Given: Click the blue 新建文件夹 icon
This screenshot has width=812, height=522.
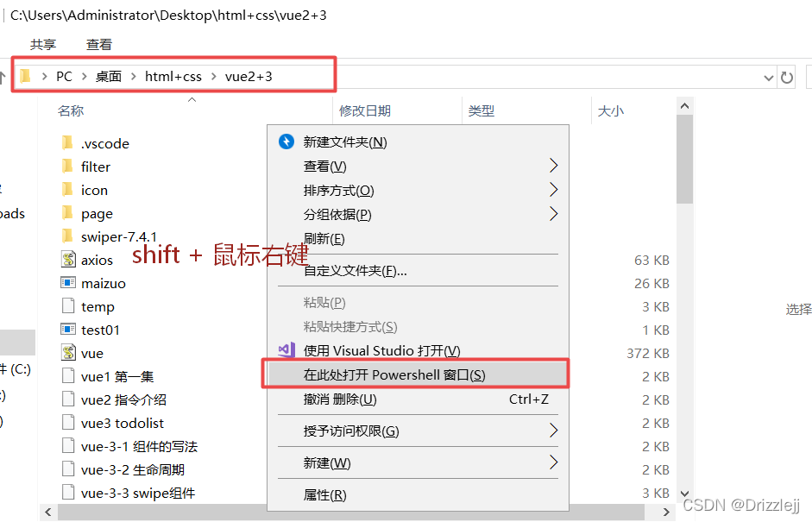Looking at the screenshot, I should click(286, 142).
